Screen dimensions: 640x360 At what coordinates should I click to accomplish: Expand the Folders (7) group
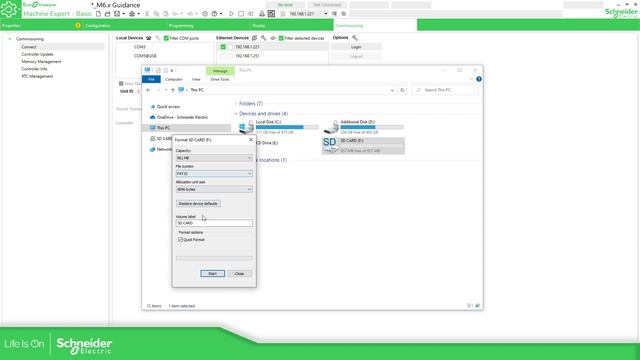pyautogui.click(x=236, y=104)
